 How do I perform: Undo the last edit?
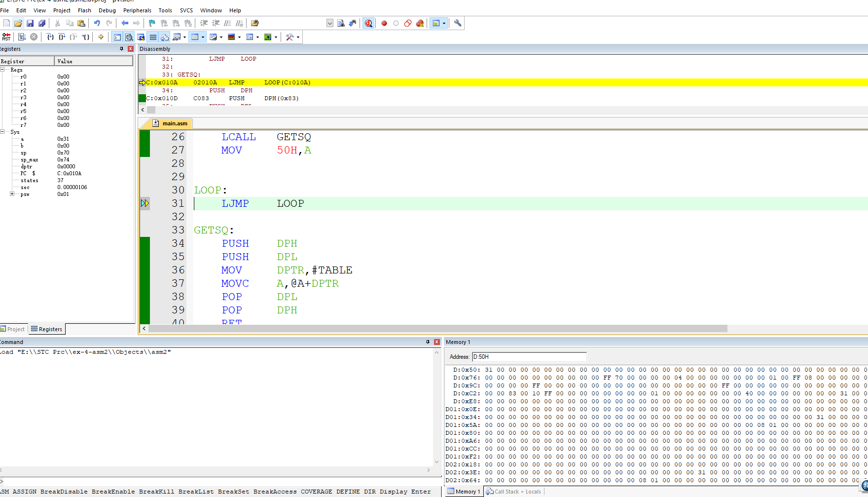97,23
